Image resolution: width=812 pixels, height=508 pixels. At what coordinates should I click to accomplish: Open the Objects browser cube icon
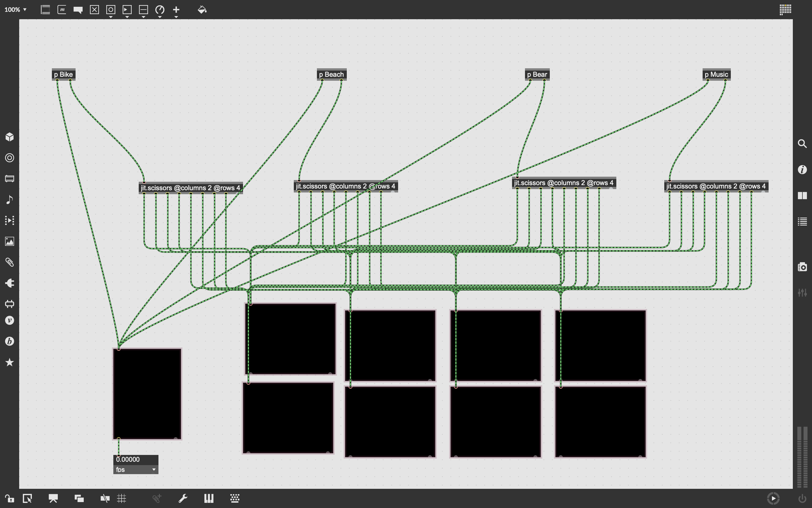pyautogui.click(x=9, y=137)
